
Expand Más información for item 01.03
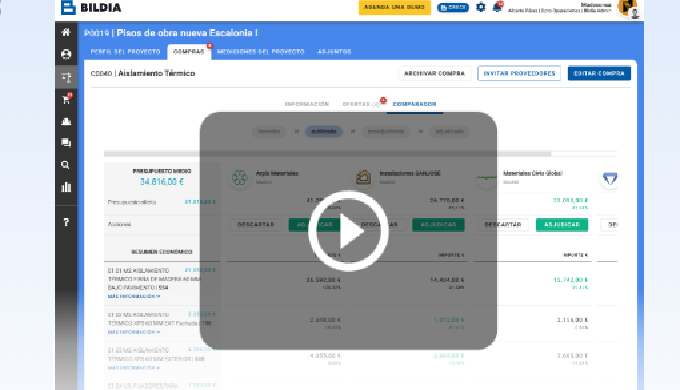coord(134,368)
